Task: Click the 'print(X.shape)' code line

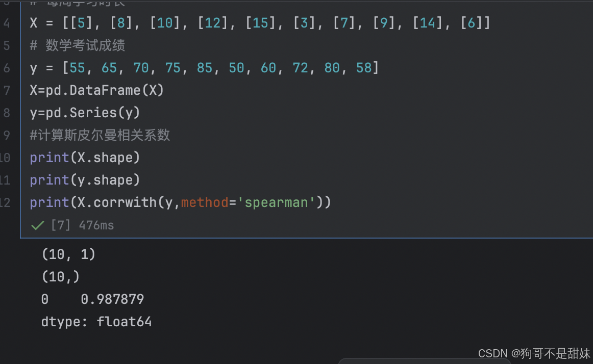Action: pos(85,158)
